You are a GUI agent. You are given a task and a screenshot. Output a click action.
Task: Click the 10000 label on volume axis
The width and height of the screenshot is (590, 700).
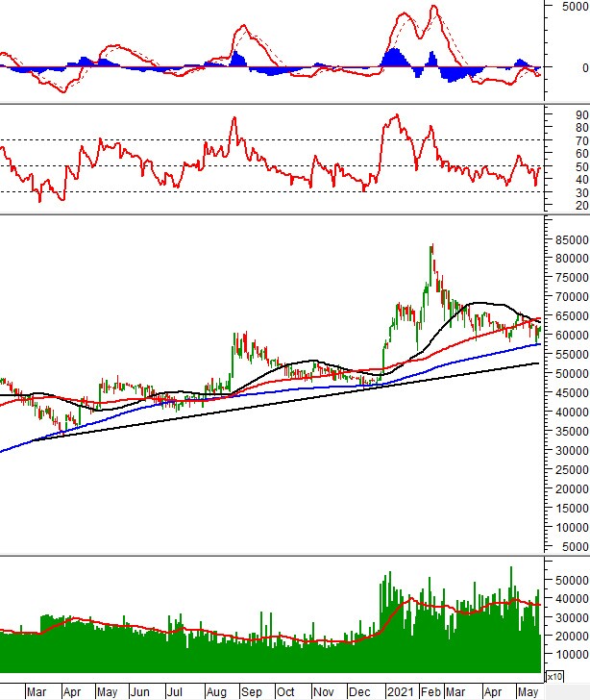572,654
